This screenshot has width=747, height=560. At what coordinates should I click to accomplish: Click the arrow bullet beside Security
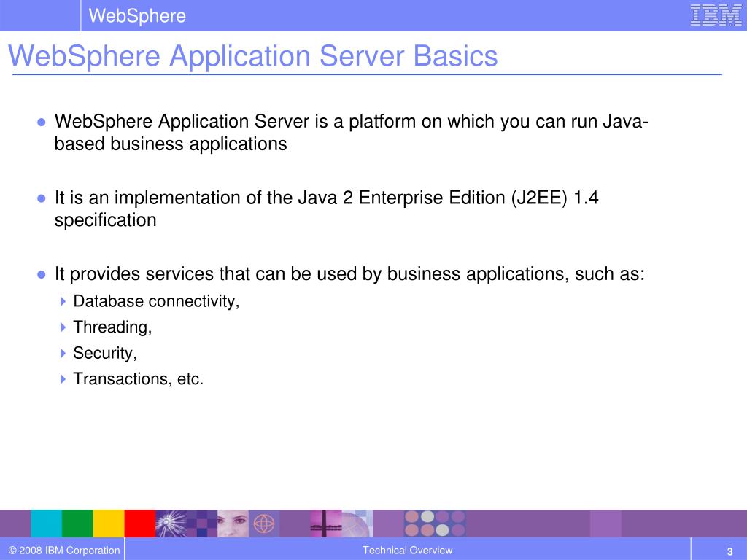(x=63, y=353)
